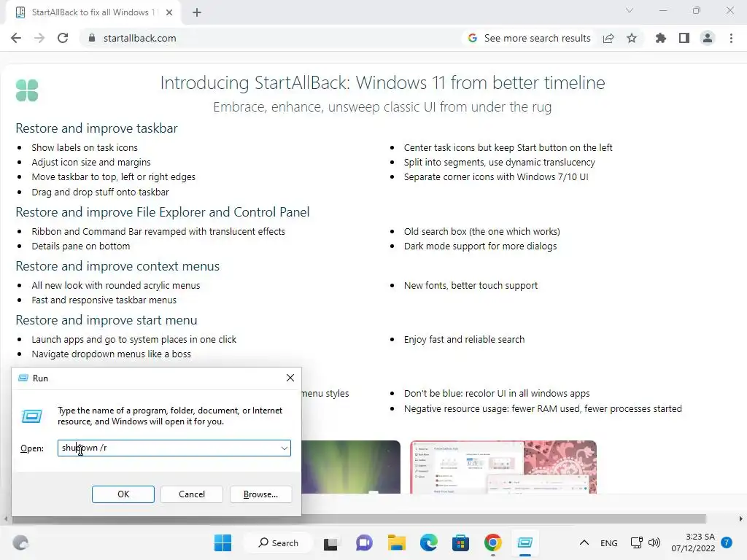This screenshot has height=560, width=747.
Task: Bookmark this page with the star
Action: click(x=632, y=38)
